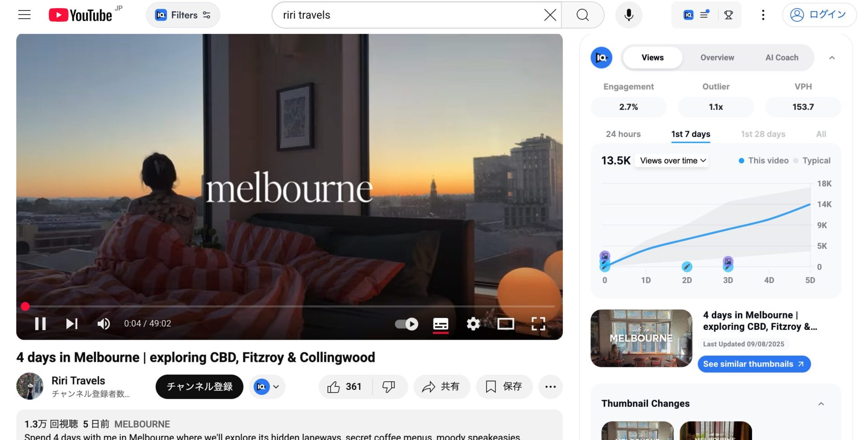Click the red playhead scrubber
This screenshot has height=440, width=868.
(25, 306)
